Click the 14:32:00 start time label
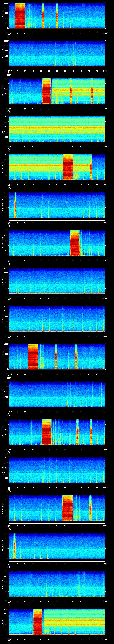The image size is (114, 644). pyautogui.click(x=9, y=412)
